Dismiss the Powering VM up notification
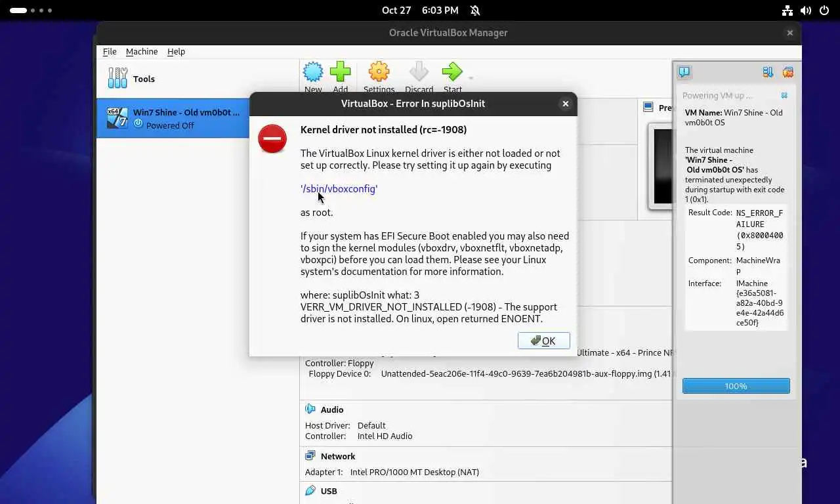The height and width of the screenshot is (504, 840). point(784,96)
